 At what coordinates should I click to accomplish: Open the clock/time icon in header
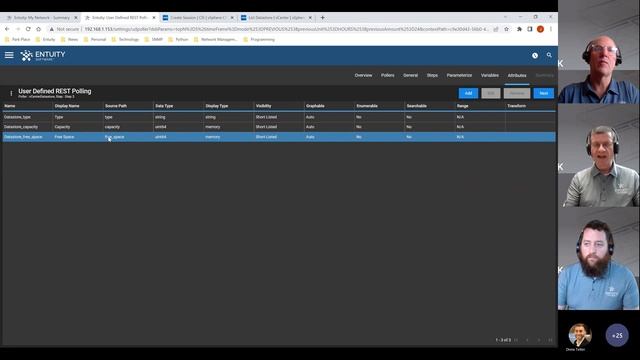[535, 56]
